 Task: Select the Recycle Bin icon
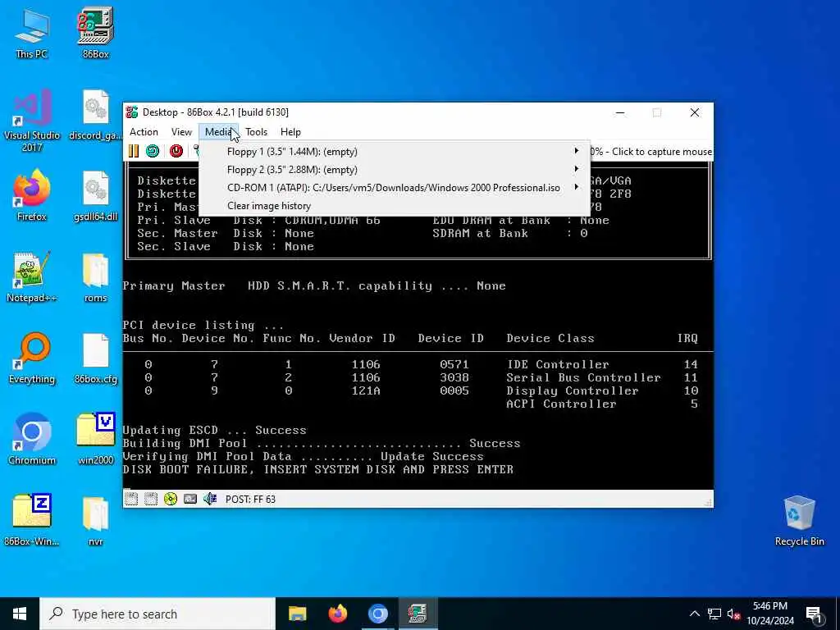pyautogui.click(x=799, y=521)
